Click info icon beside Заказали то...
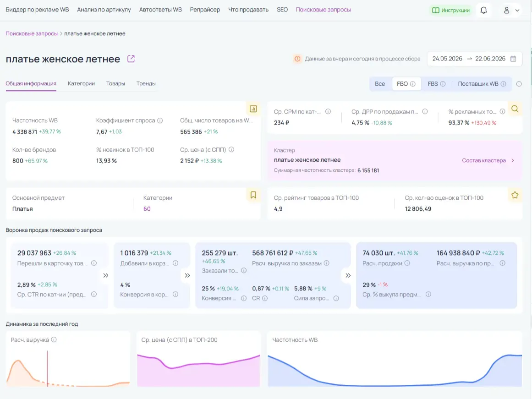The height and width of the screenshot is (399, 532). 244,270
